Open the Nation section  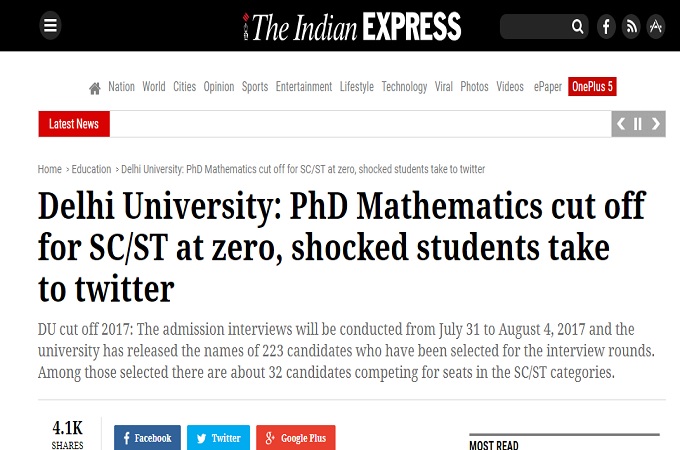coord(121,87)
